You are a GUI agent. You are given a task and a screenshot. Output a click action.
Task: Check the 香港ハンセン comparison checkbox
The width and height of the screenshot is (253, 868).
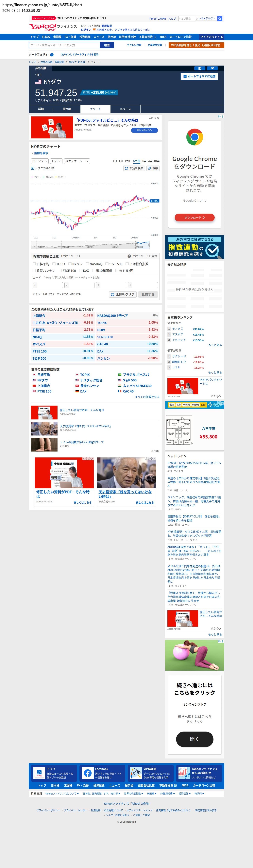[34, 271]
